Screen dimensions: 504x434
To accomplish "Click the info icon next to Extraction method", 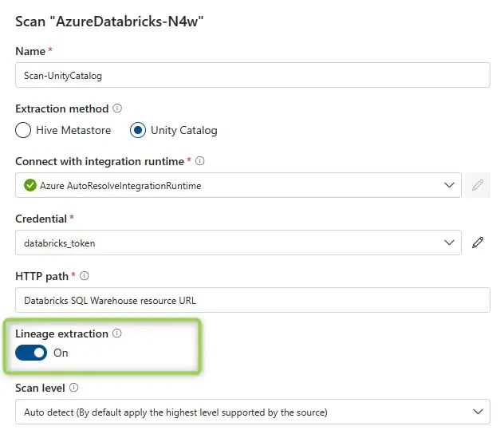I will (x=117, y=108).
